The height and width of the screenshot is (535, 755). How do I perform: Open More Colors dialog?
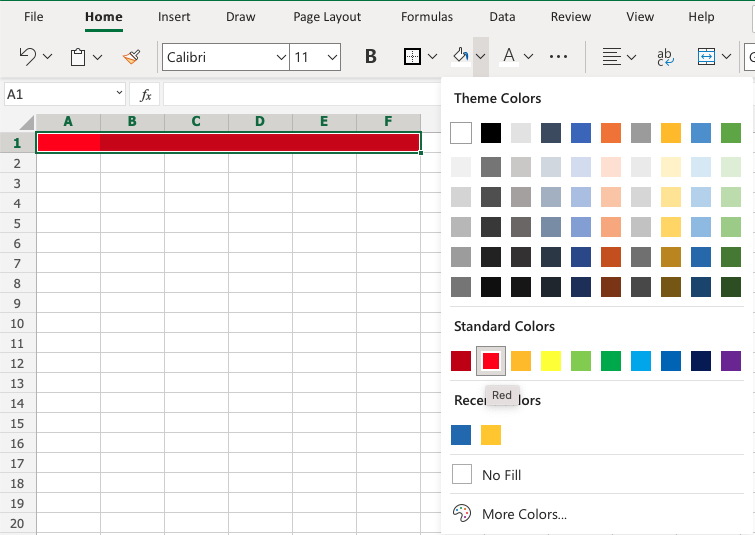tap(524, 514)
